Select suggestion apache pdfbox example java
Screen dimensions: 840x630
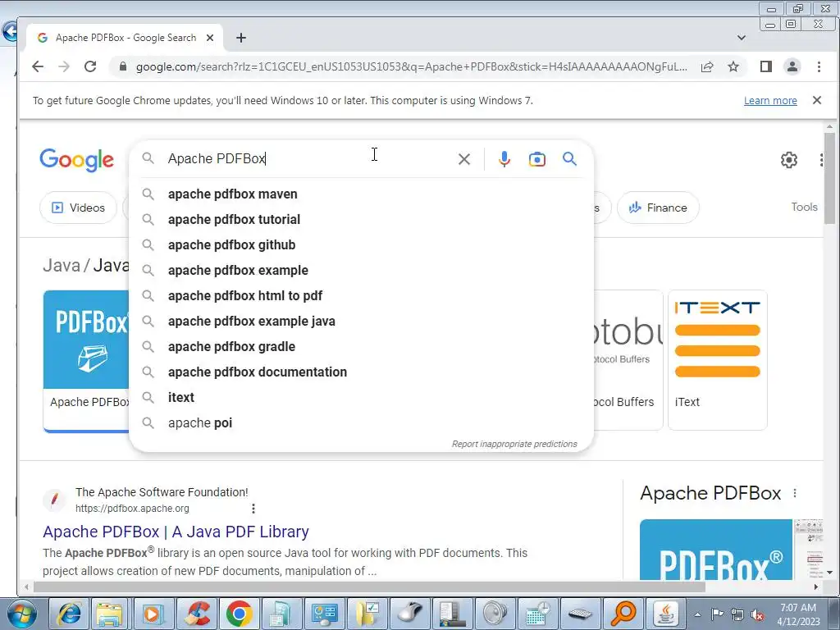pos(361,322)
